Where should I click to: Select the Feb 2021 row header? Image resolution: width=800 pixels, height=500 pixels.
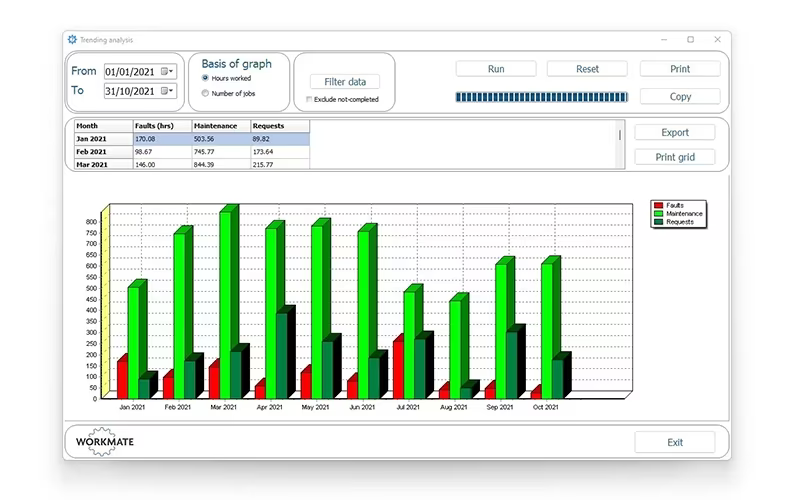coord(104,152)
